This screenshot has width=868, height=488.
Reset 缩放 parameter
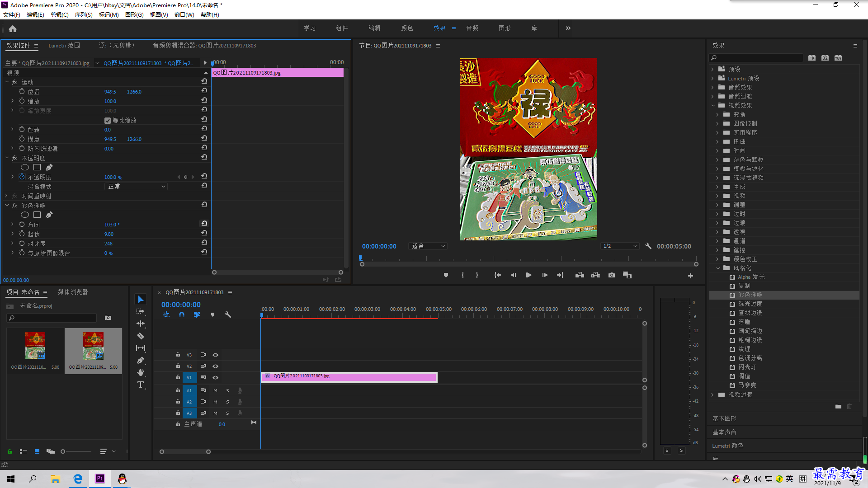[204, 100]
